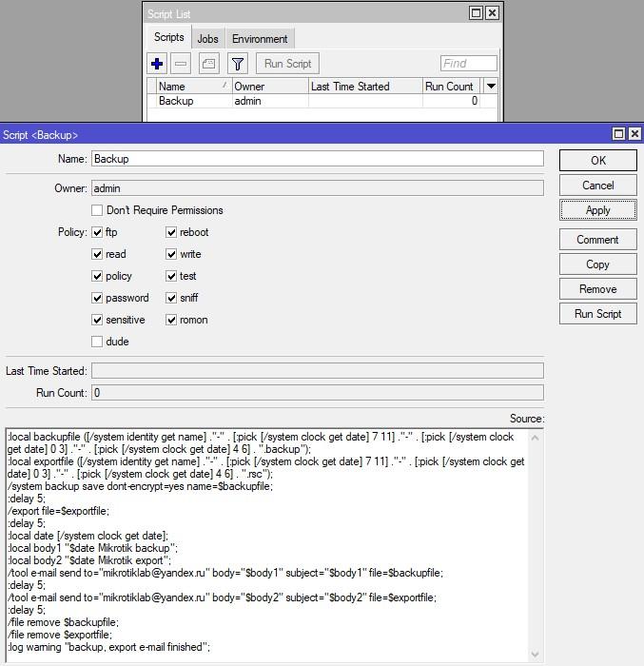
Task: Click Run Script in Script List toolbar
Action: 287,64
